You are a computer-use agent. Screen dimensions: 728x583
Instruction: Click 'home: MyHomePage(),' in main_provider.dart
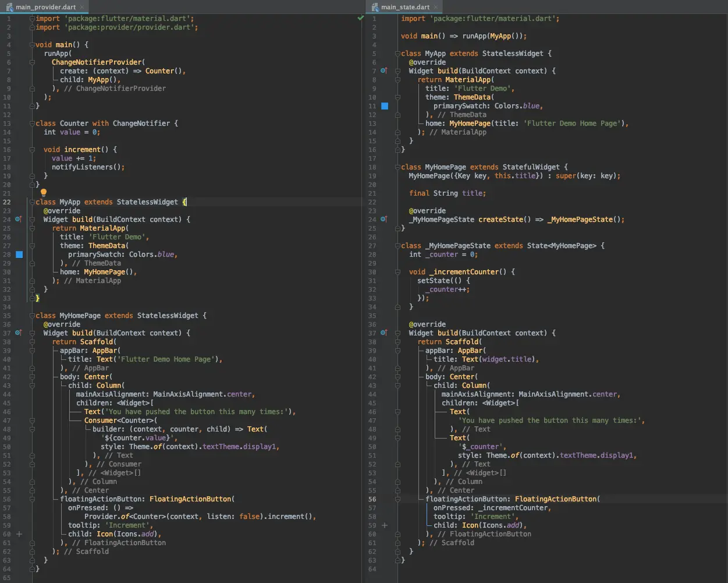pyautogui.click(x=98, y=272)
